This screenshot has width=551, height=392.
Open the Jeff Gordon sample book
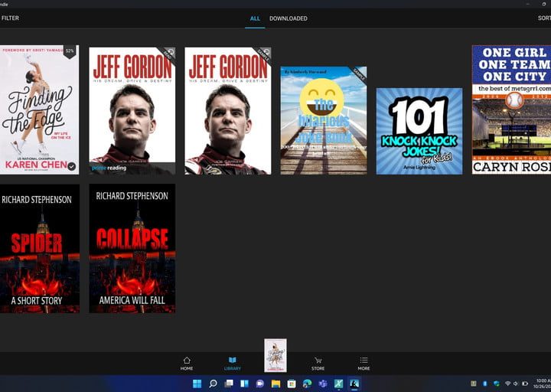[228, 111]
